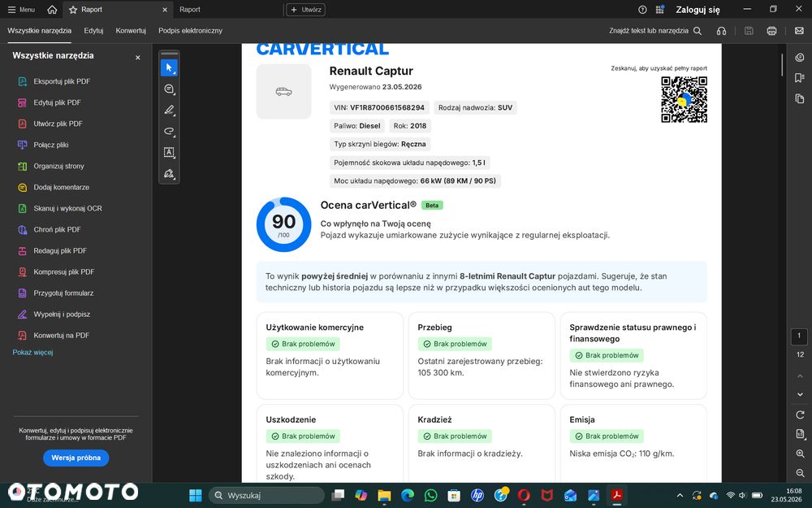
Task: Open the page thumbnails panel
Action: click(800, 98)
